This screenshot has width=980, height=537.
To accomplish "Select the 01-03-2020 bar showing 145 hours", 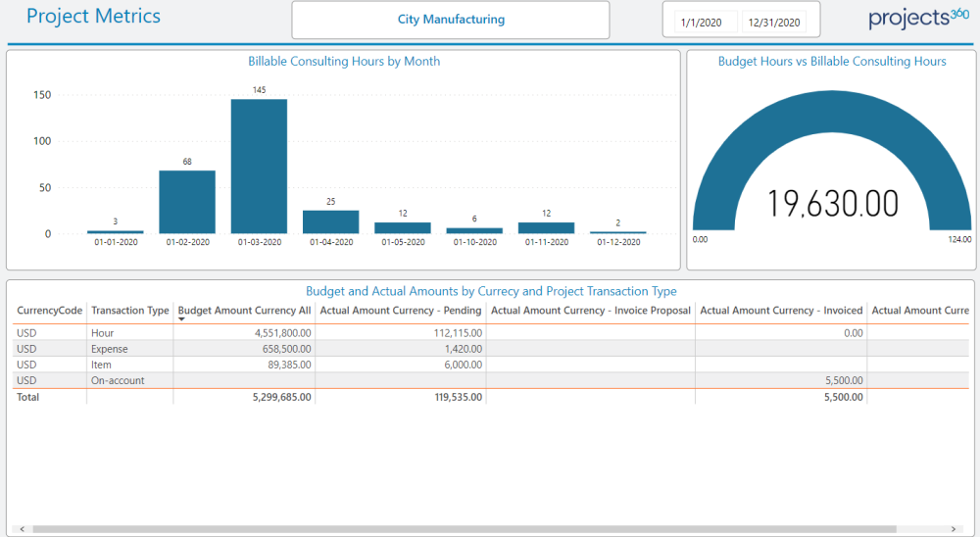I will [x=259, y=166].
